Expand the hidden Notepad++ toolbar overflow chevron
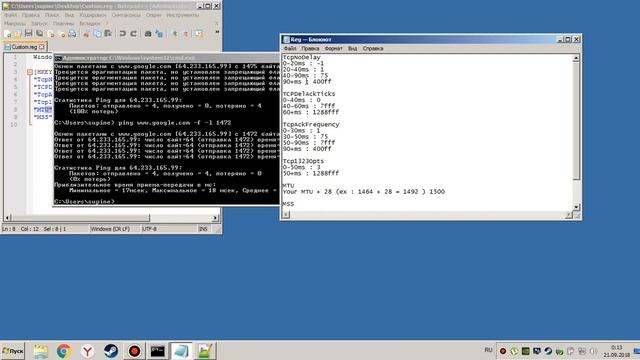The height and width of the screenshot is (360, 640). 217,32
